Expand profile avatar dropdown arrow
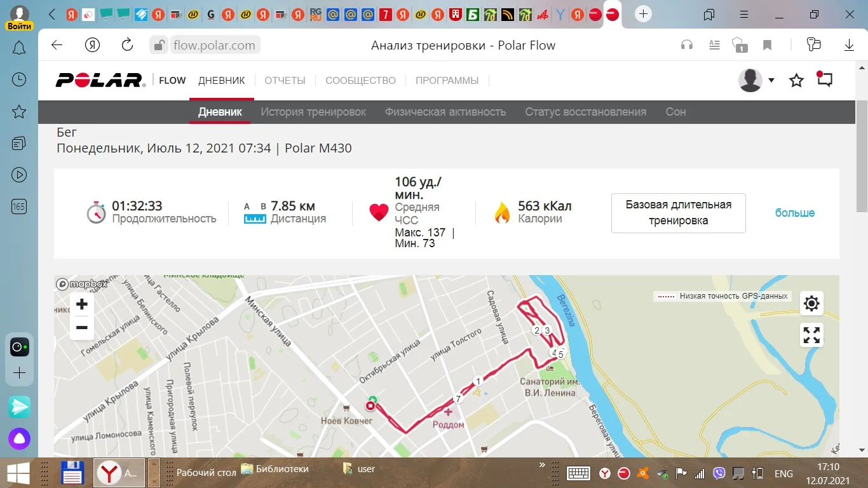868x488 pixels. 771,80
